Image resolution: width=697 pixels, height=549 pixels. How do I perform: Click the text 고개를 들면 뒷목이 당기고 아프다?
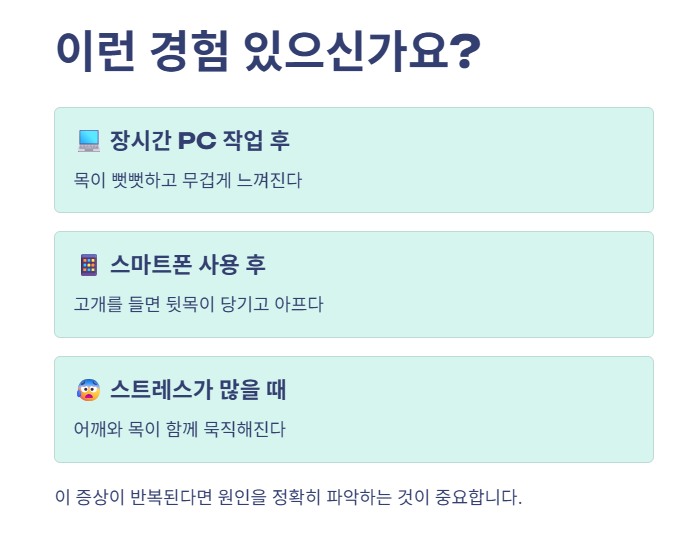(x=198, y=305)
